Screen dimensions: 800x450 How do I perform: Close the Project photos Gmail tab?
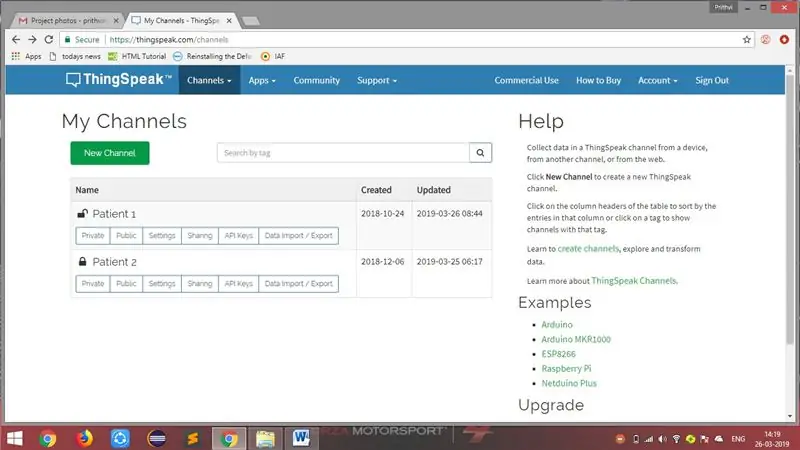(x=116, y=20)
